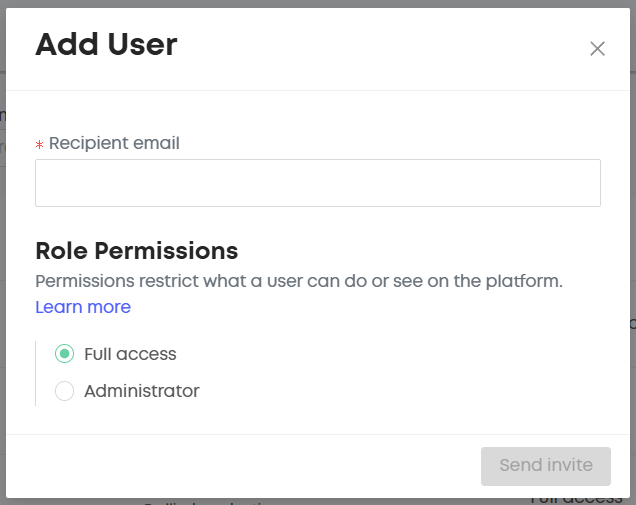
Task: Click the red required asterisk marker
Action: 40,145
